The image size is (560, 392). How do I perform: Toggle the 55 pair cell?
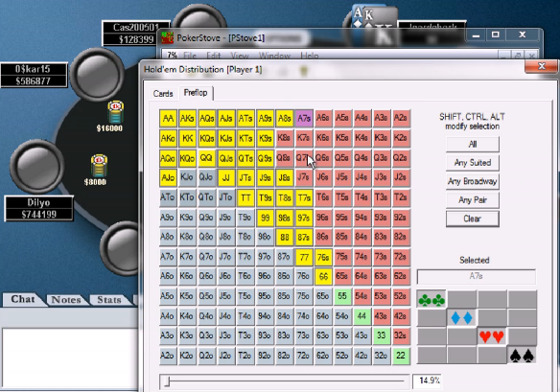pyautogui.click(x=342, y=296)
